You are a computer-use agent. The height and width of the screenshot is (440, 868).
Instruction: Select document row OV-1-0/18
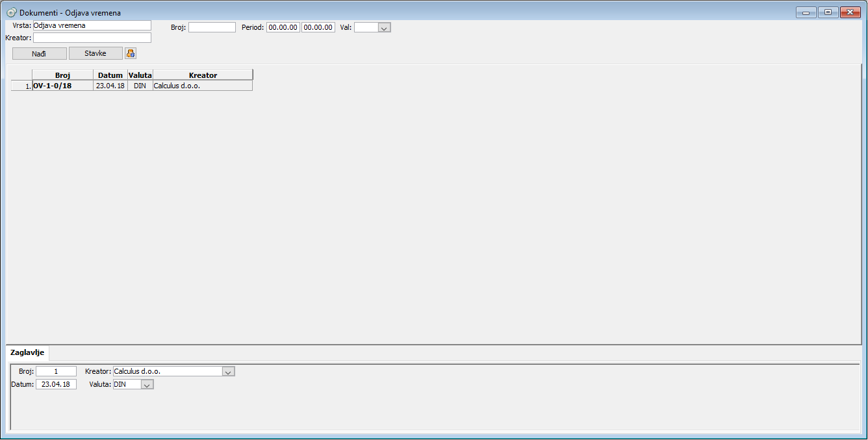point(62,86)
